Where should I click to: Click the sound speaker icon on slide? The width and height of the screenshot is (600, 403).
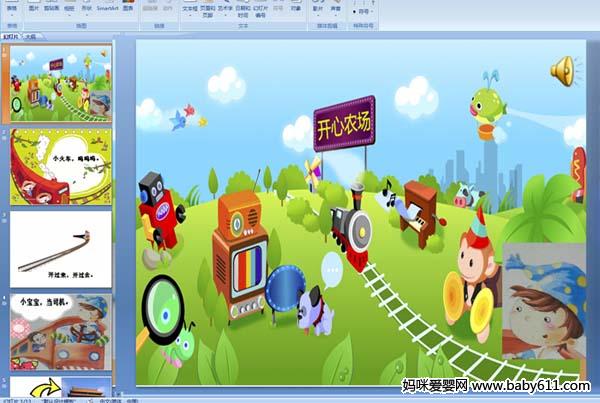click(x=562, y=69)
